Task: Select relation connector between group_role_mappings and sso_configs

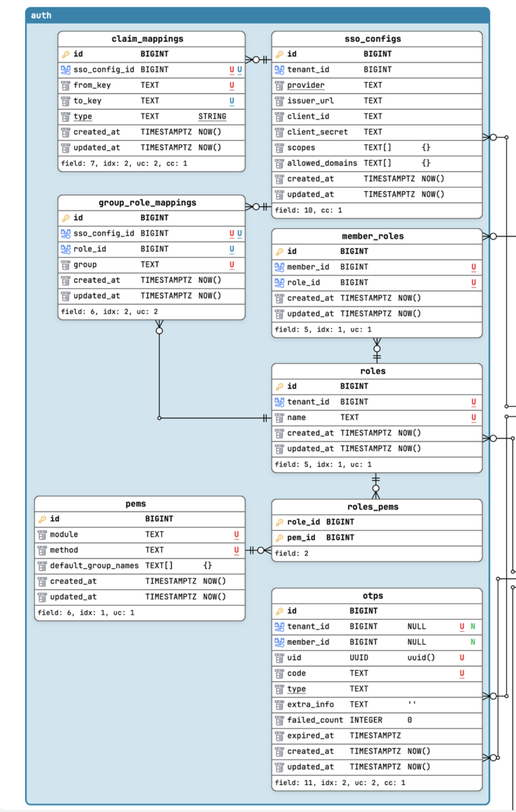Action: click(258, 207)
